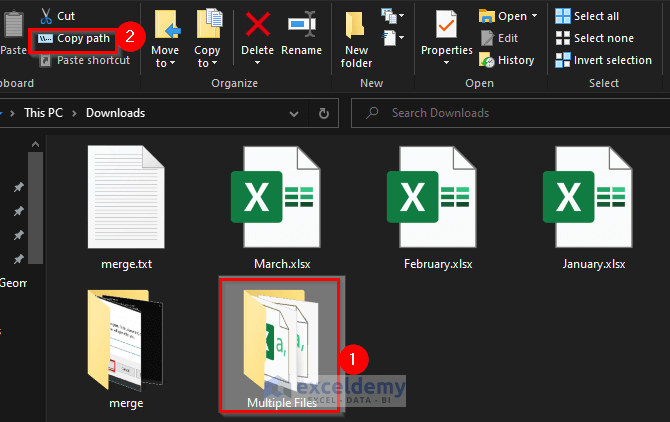Click Downloads in the breadcrumb path

coord(115,113)
